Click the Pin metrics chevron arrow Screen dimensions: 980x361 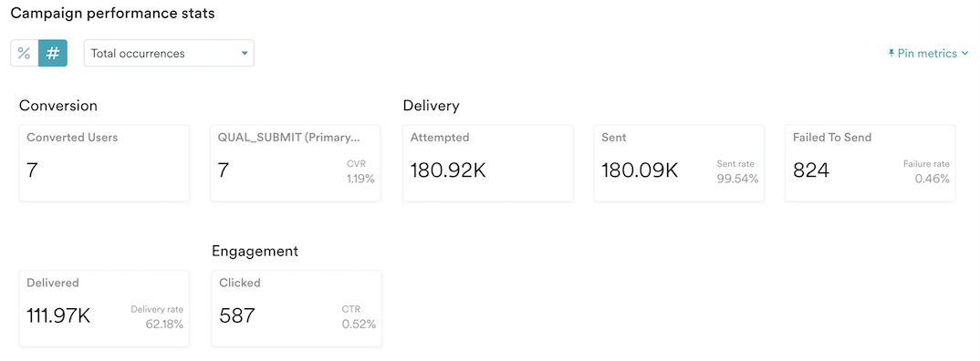click(965, 54)
